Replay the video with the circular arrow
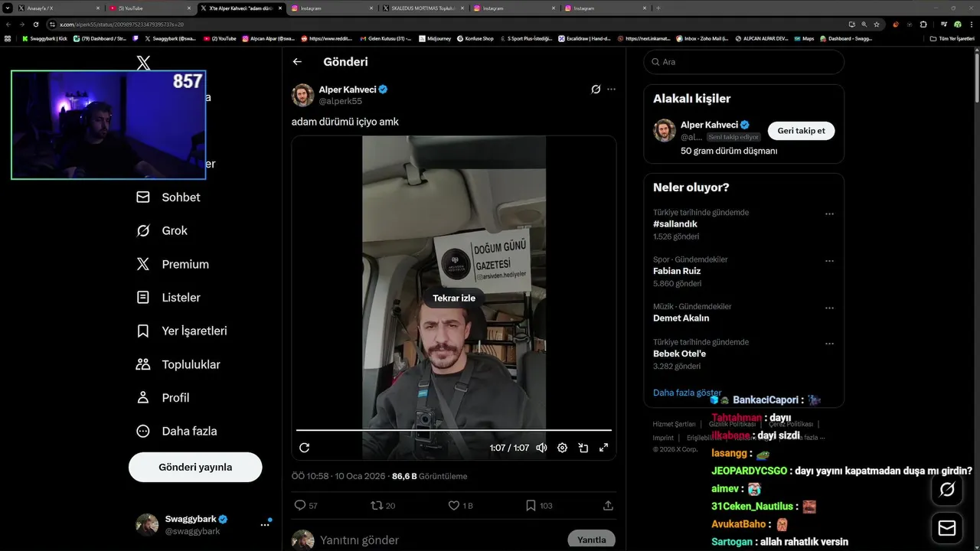Screen dimensions: 980x551 [x=304, y=448]
